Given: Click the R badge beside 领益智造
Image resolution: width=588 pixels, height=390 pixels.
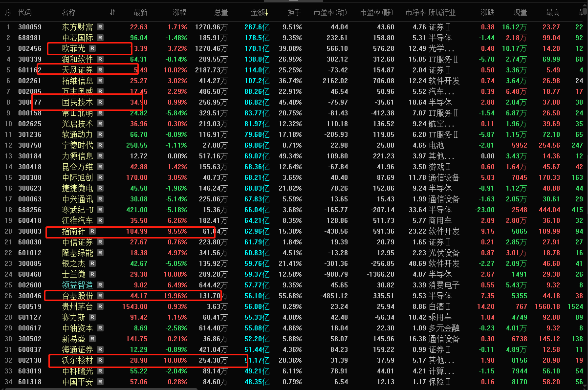Looking at the screenshot, I should [100, 285].
